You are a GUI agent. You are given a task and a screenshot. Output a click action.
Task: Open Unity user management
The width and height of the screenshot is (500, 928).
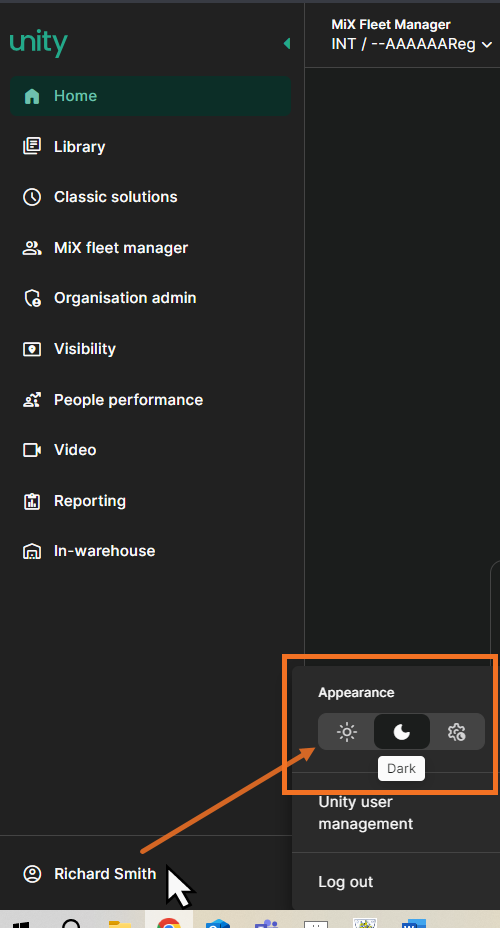pos(366,813)
